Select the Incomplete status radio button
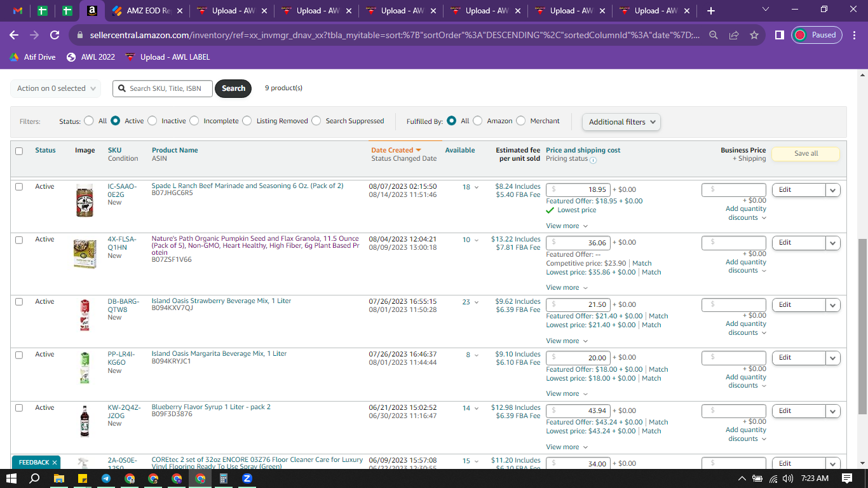This screenshot has width=868, height=488. pyautogui.click(x=194, y=121)
